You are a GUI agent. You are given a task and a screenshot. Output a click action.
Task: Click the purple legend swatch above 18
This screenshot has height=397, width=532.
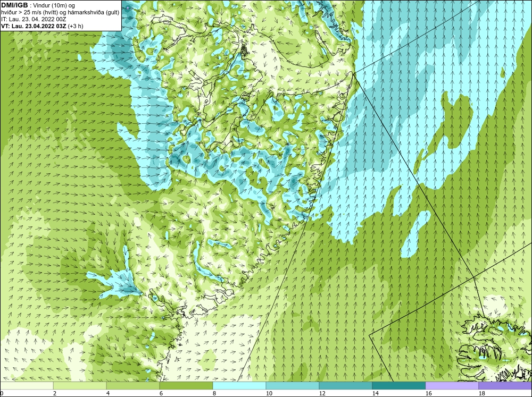(505, 386)
